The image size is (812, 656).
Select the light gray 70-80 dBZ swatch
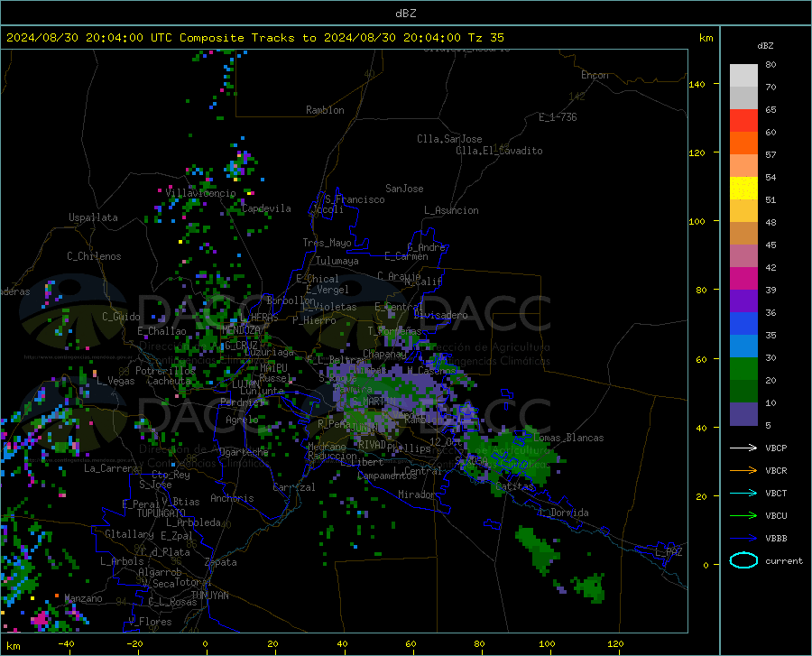pyautogui.click(x=743, y=76)
